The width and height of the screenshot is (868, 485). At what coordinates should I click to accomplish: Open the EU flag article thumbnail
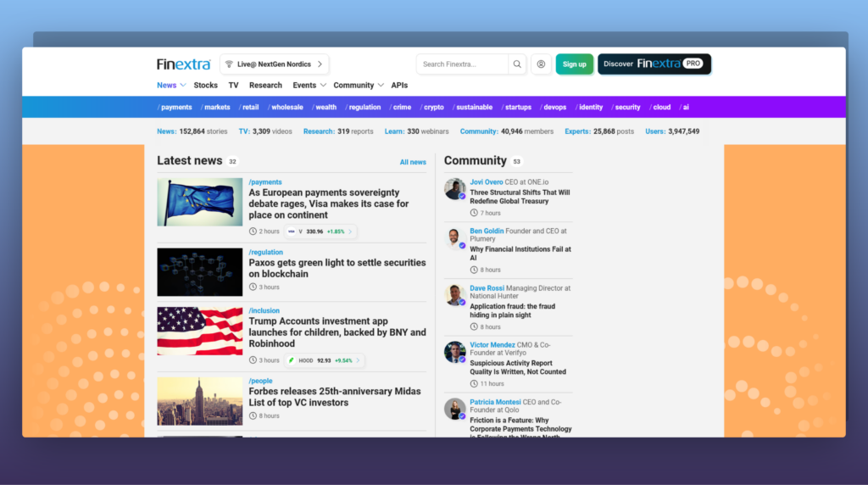(200, 202)
